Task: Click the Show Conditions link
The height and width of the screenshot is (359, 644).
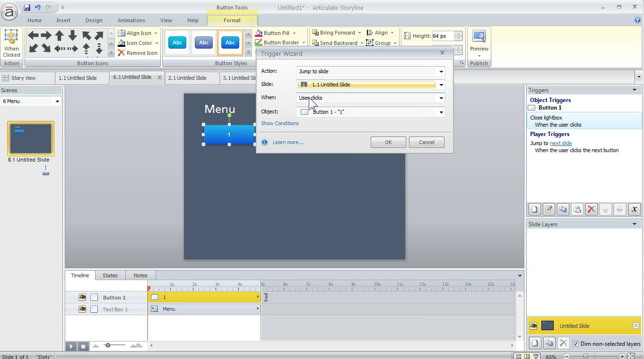Action: tap(280, 123)
